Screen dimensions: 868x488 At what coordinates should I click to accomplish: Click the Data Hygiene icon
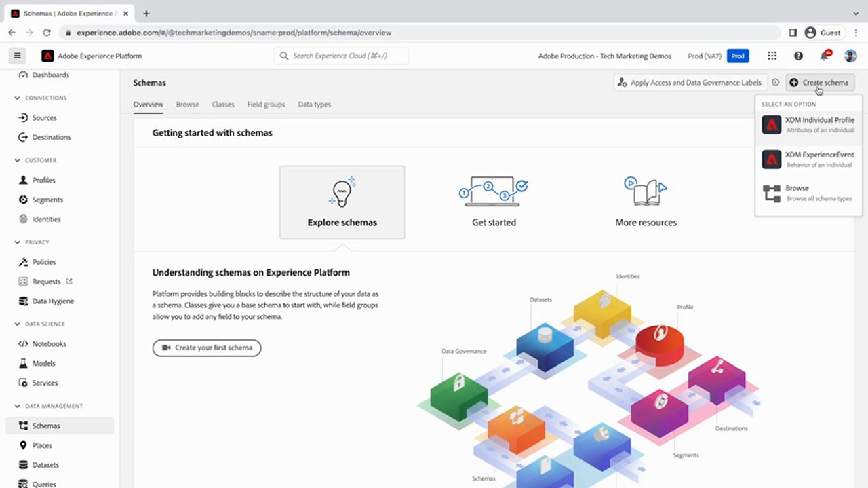click(x=23, y=301)
